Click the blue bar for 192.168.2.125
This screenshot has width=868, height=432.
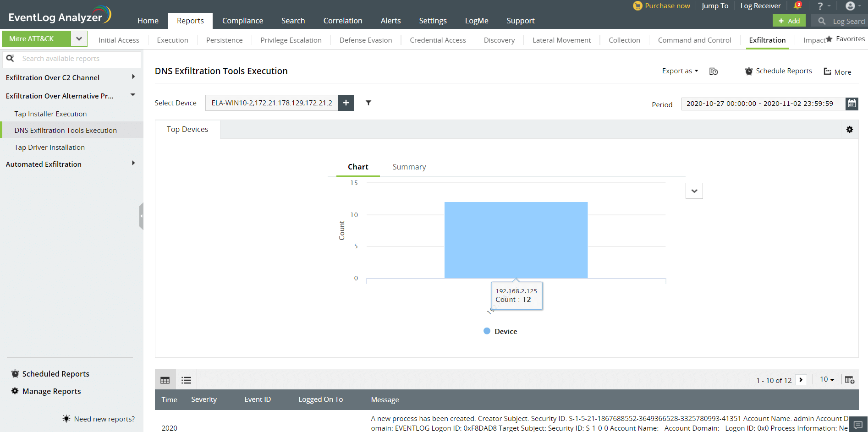click(516, 240)
